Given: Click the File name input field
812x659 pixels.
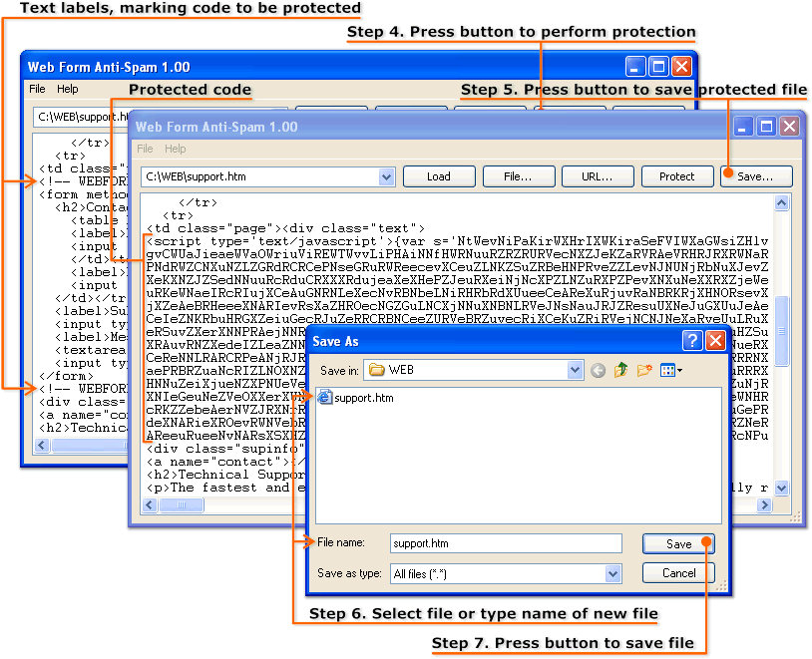Looking at the screenshot, I should (x=506, y=543).
